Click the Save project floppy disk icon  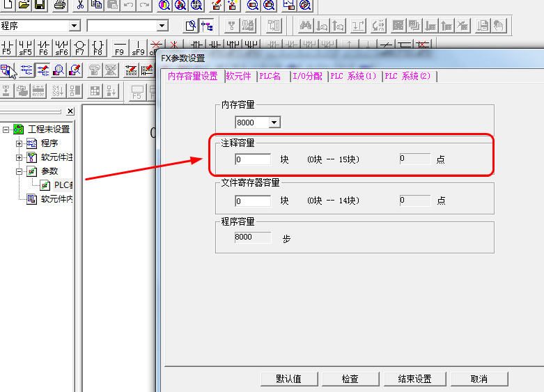(40, 6)
